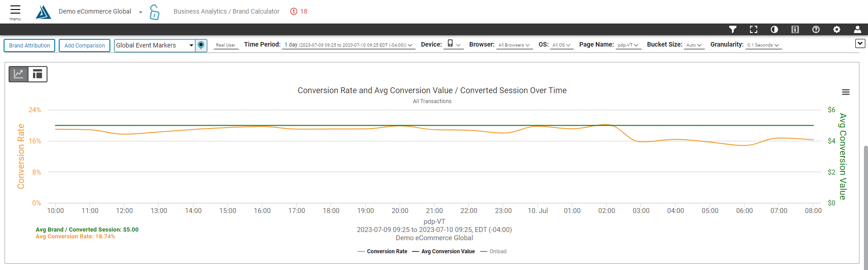Switch to table view
Image resolution: width=868 pixels, height=270 pixels.
pyautogui.click(x=38, y=74)
